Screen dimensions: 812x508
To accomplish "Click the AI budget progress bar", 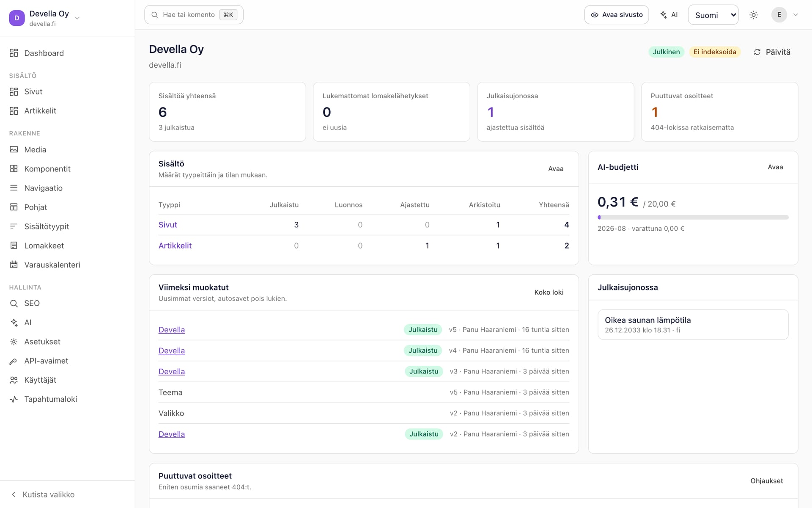I will [693, 217].
